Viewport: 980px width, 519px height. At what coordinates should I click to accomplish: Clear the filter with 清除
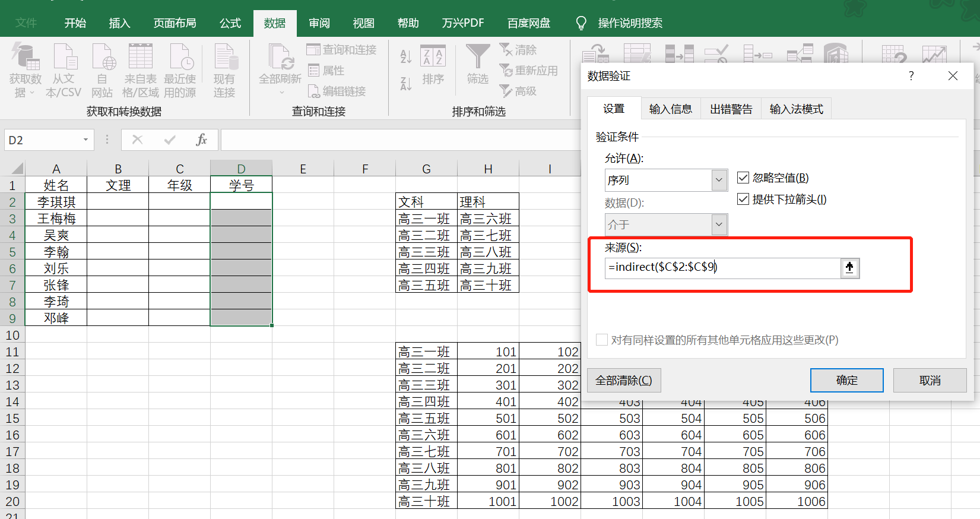[518, 50]
